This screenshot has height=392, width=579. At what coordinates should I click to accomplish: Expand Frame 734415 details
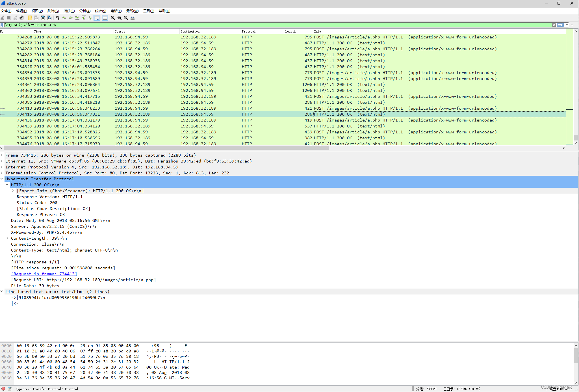2,155
